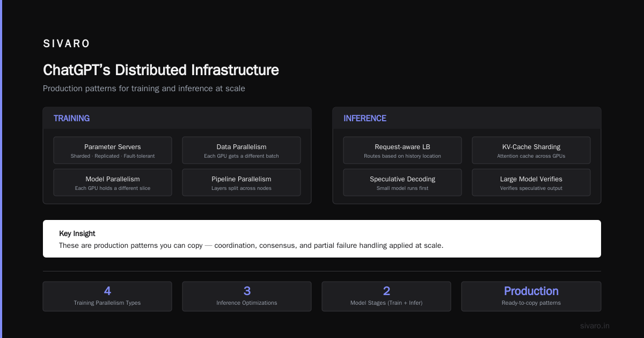
Task: Open the Pipeline Parallelism card
Action: [241, 182]
